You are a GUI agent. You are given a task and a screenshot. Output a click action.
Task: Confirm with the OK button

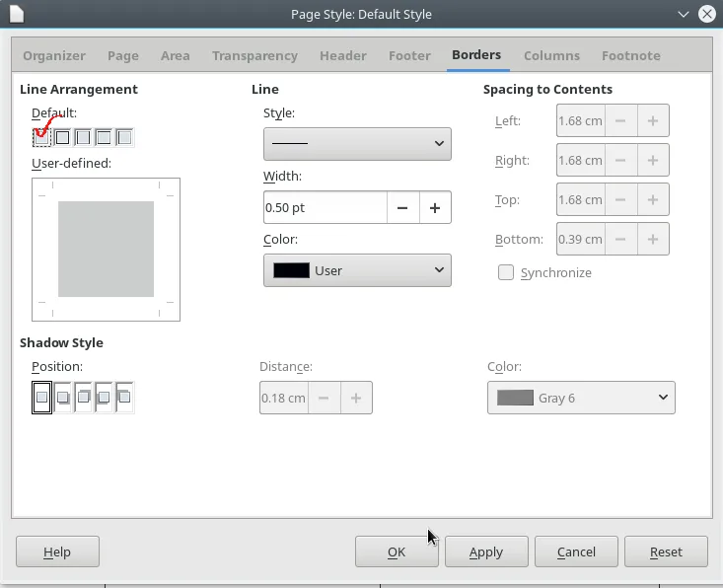(x=397, y=551)
